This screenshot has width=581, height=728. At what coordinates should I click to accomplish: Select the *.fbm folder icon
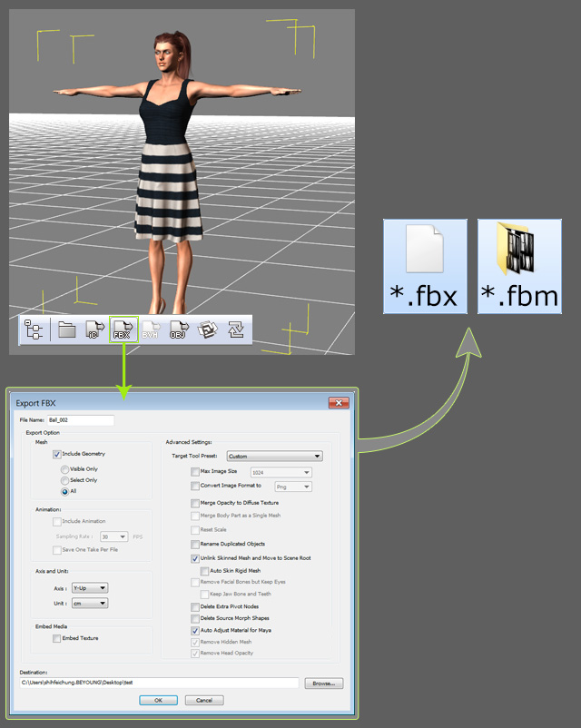519,267
